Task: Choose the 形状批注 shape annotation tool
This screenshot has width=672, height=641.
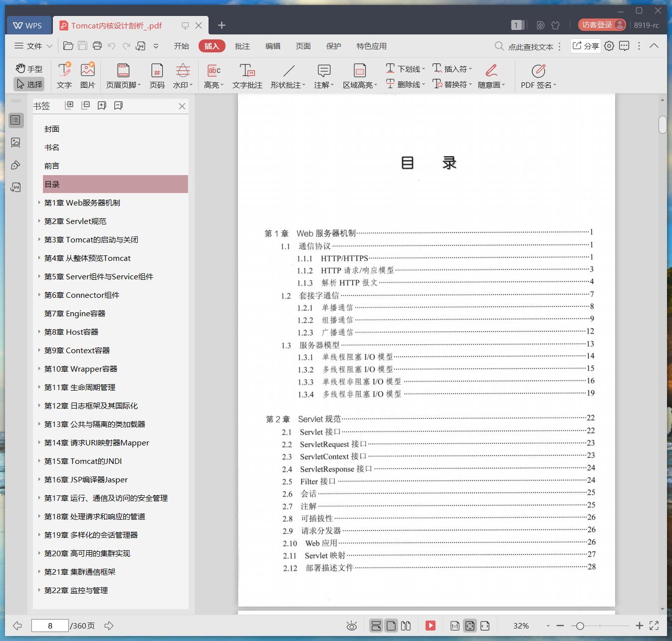Action: click(x=288, y=76)
